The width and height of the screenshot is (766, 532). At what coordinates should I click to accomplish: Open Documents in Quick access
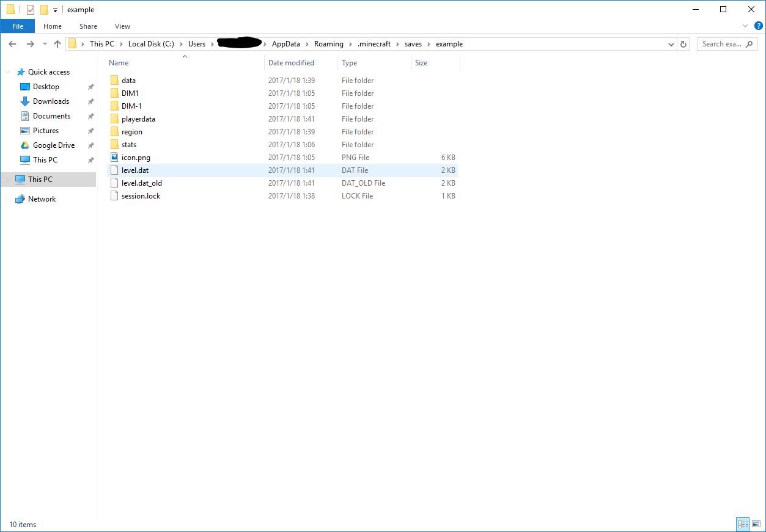coord(51,116)
